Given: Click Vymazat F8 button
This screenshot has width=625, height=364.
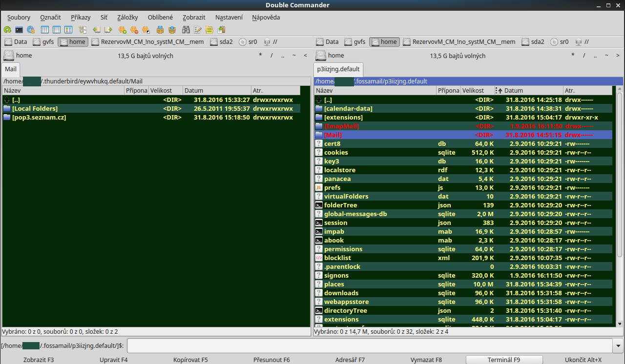Looking at the screenshot, I should point(426,360).
